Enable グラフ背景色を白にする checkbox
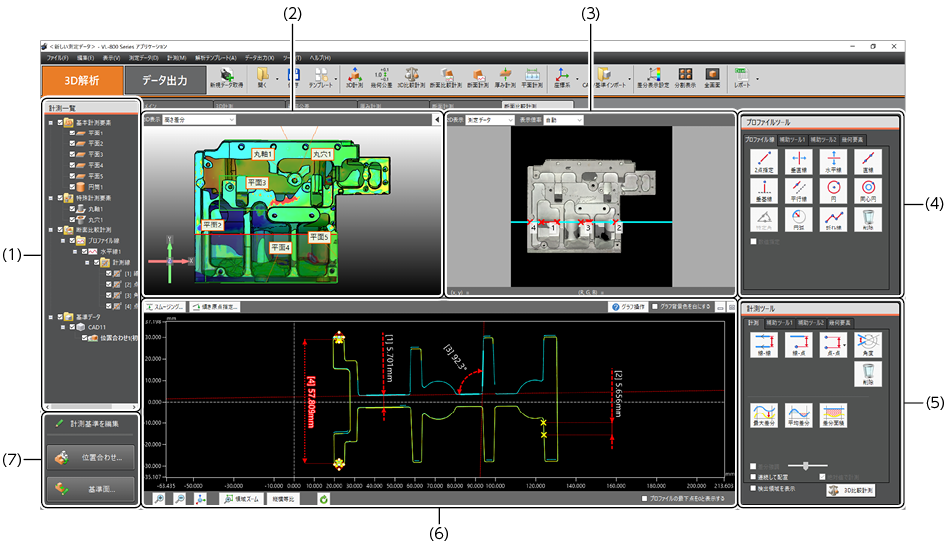 point(654,306)
